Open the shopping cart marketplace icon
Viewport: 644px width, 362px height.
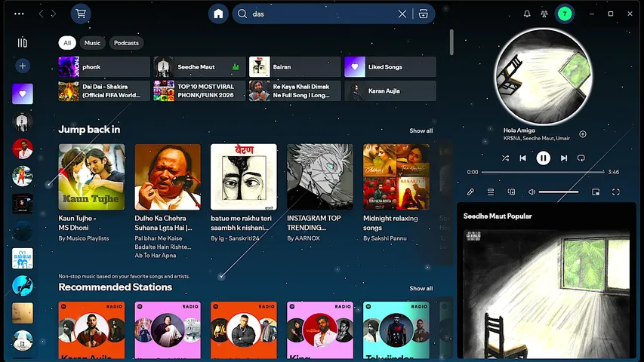click(81, 14)
